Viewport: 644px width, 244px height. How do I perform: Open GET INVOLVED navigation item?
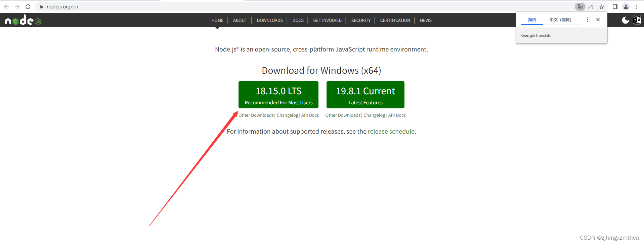click(327, 20)
